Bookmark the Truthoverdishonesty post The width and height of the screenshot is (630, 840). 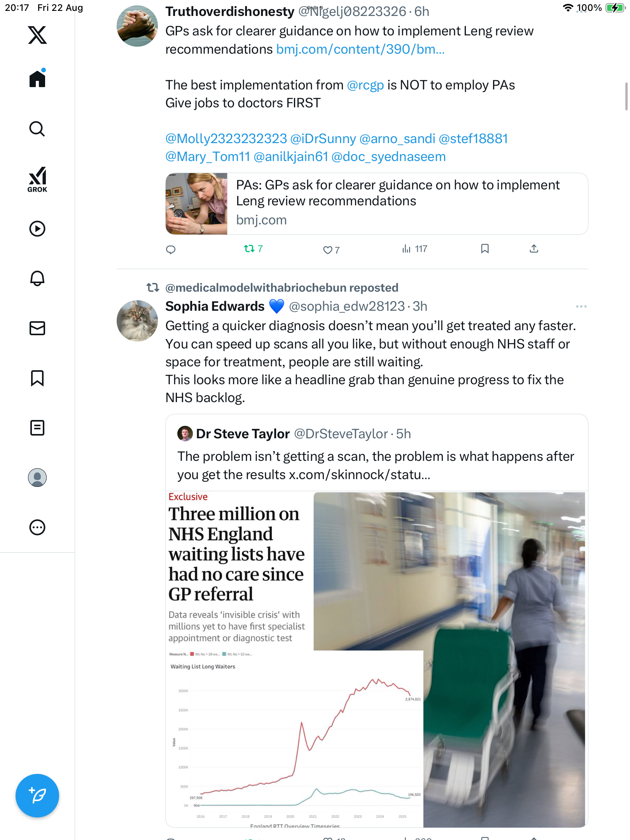485,249
